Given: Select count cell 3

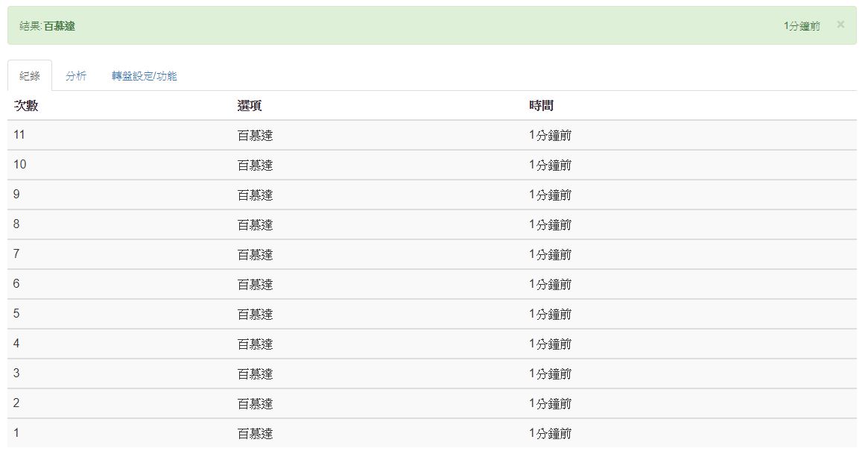Looking at the screenshot, I should 16,373.
